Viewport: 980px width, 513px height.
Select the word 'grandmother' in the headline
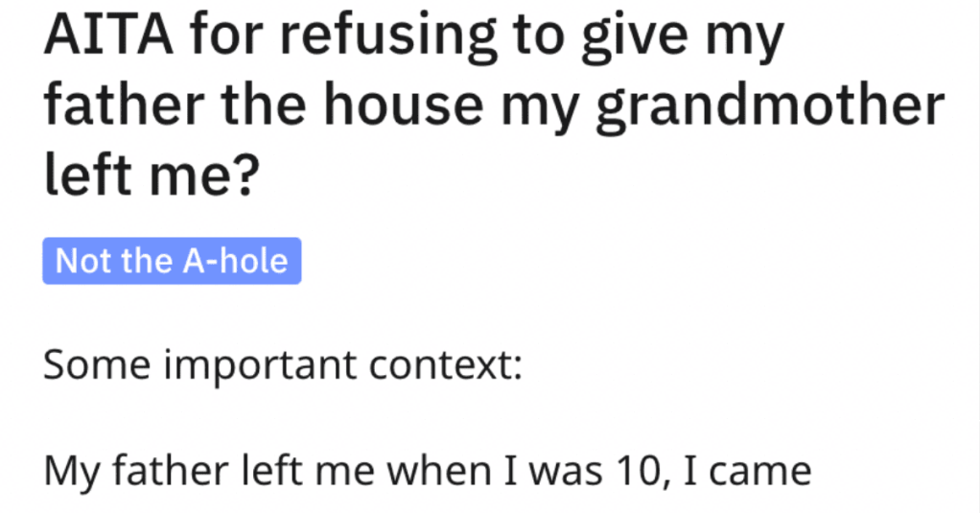(x=770, y=106)
